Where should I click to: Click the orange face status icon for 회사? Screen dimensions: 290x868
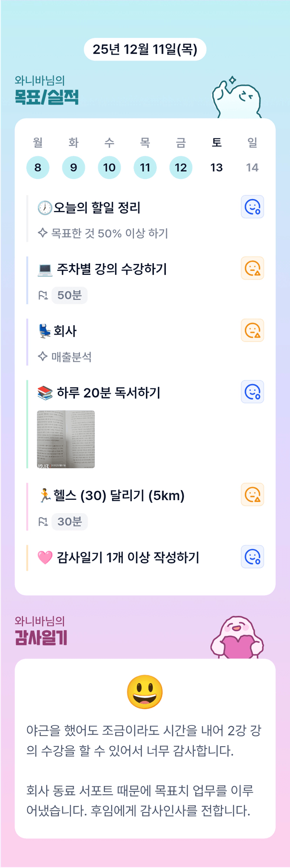click(x=252, y=330)
